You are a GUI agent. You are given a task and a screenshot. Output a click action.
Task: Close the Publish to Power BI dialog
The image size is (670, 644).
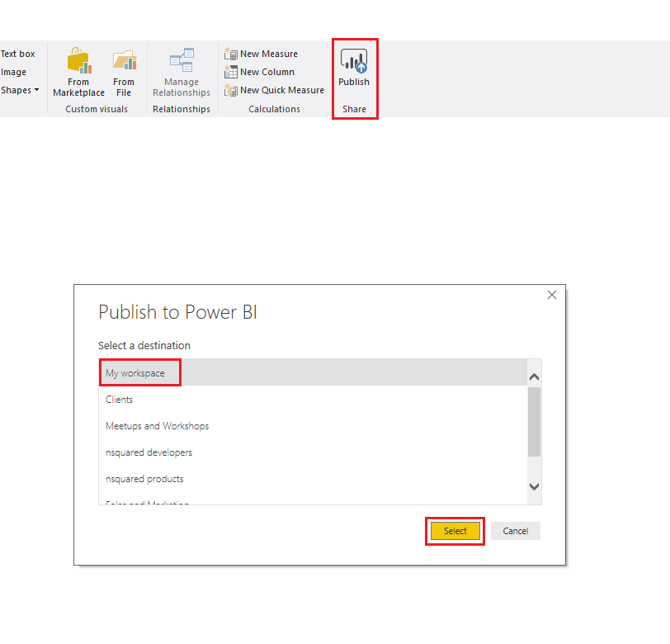coord(551,295)
